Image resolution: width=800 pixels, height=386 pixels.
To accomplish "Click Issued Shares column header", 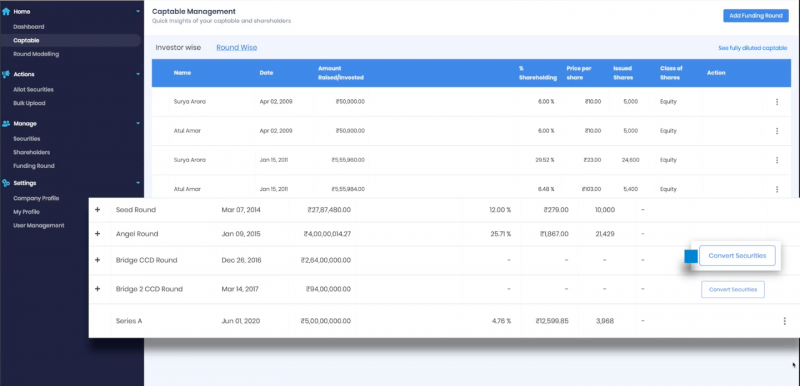I will point(623,73).
